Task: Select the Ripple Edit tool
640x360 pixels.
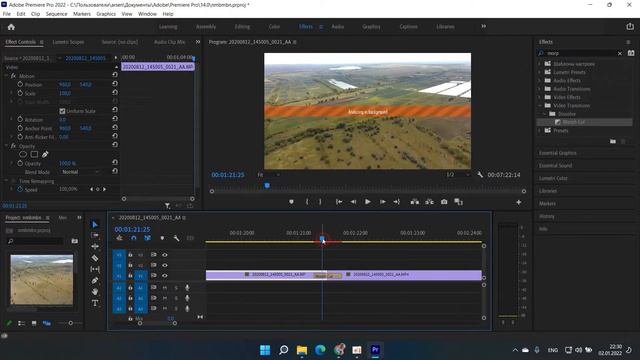Action: [95, 247]
